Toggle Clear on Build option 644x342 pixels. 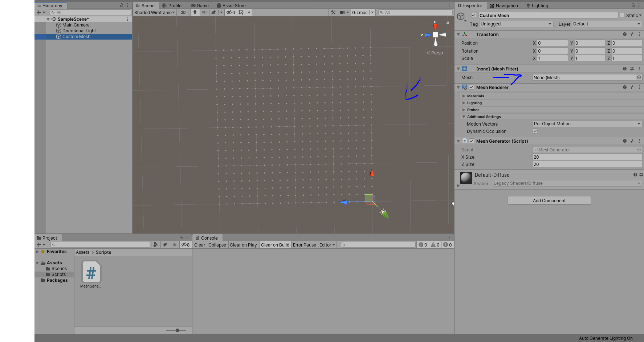click(x=275, y=245)
